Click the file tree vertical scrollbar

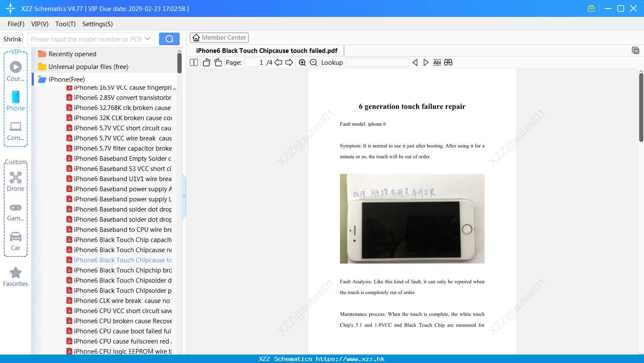pos(179,63)
